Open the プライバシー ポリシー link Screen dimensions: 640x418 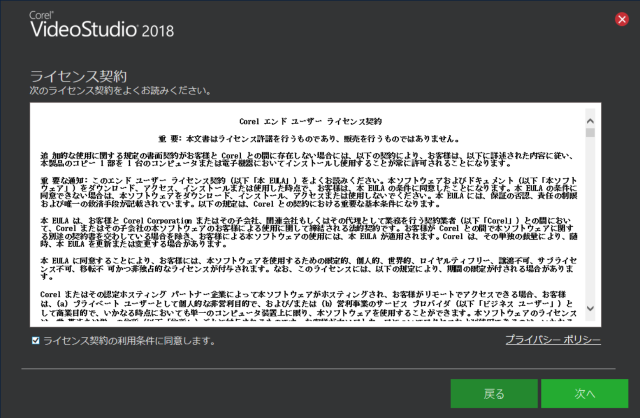pos(553,340)
